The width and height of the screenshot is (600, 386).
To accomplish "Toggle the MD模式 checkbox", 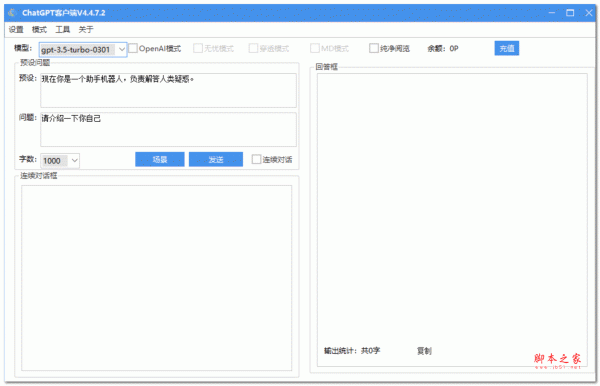I will pyautogui.click(x=315, y=48).
